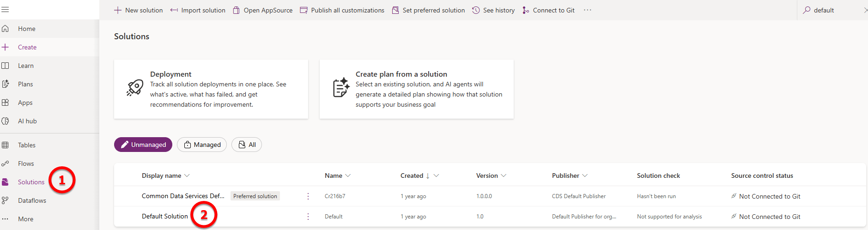Click the hamburger navigation menu icon

(5, 10)
